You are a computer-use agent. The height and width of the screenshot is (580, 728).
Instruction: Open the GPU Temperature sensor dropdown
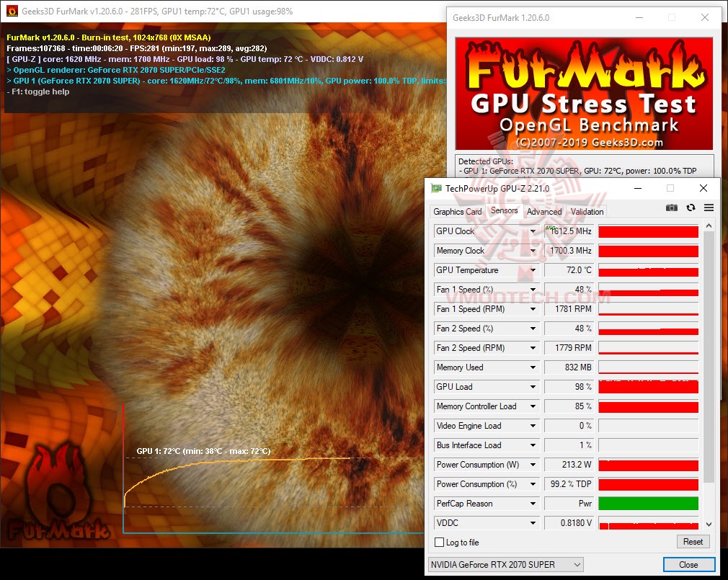pyautogui.click(x=533, y=270)
